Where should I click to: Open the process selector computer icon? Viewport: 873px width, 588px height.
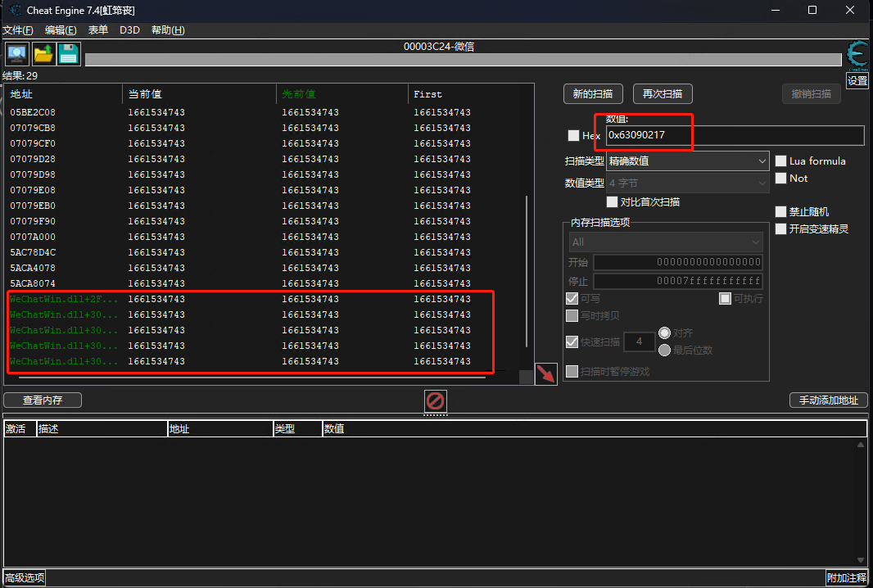[16, 54]
